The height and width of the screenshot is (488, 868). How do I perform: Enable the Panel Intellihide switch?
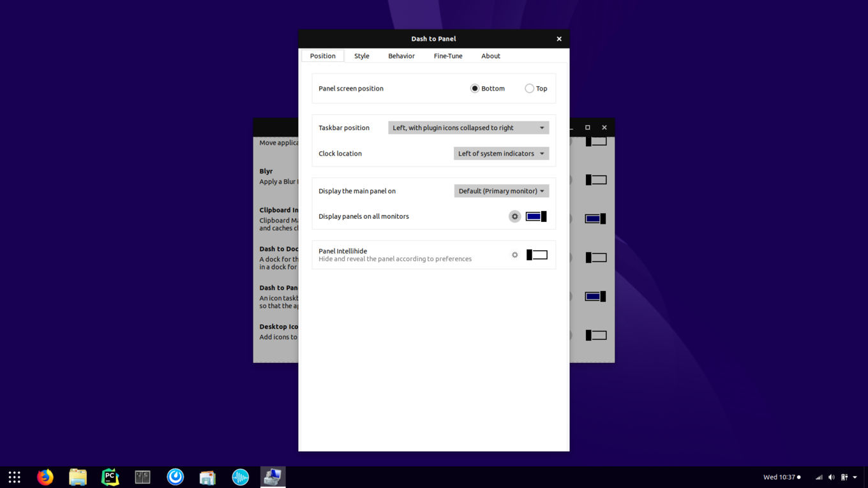pos(537,255)
